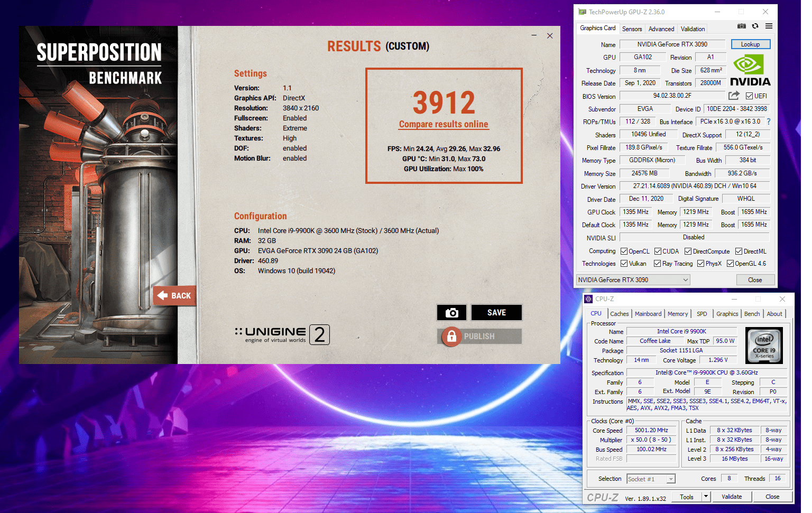Click the GPU-Z screenshot camera icon
This screenshot has width=812, height=513.
point(742,26)
